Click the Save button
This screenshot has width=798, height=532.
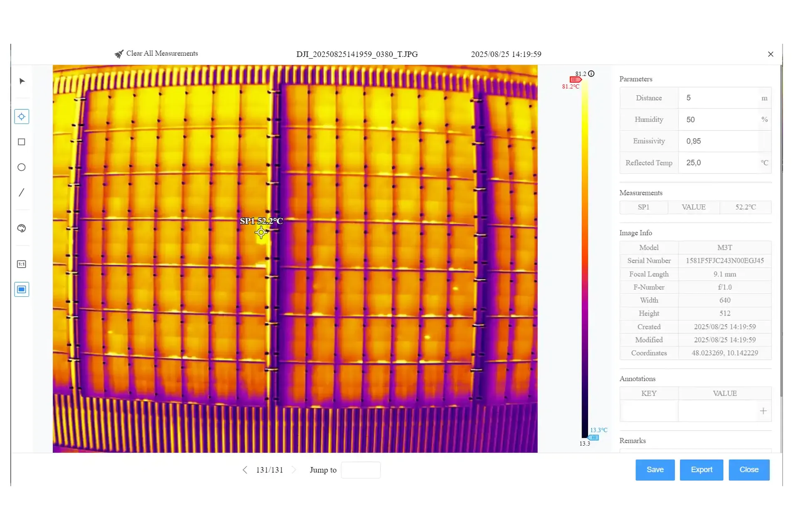(655, 470)
